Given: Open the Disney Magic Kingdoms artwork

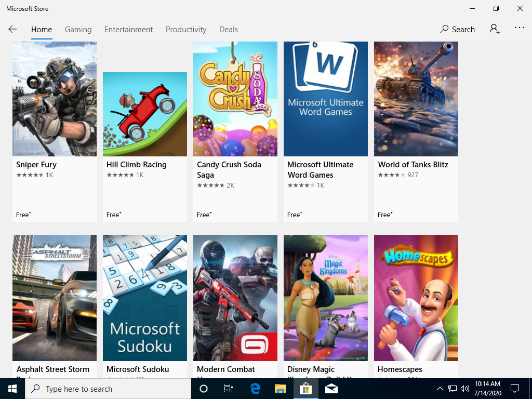Looking at the screenshot, I should (326, 298).
